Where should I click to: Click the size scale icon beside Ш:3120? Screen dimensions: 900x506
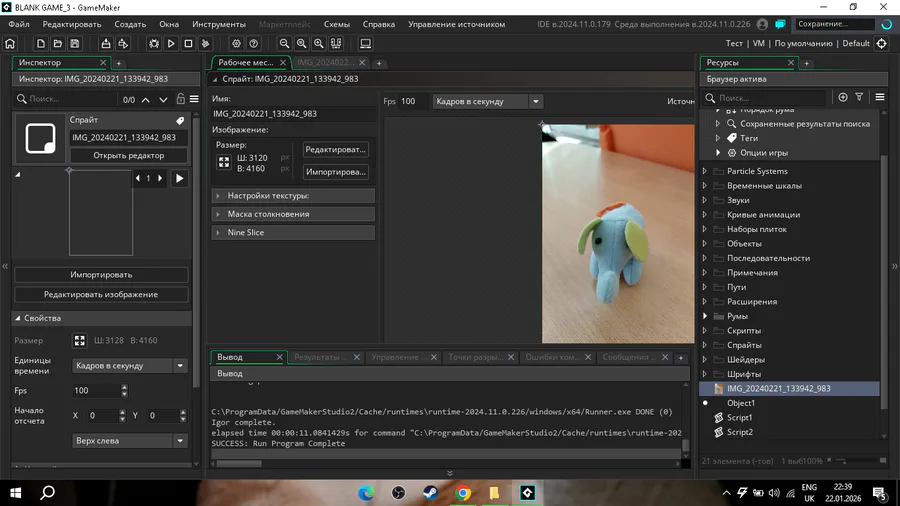[x=224, y=162]
